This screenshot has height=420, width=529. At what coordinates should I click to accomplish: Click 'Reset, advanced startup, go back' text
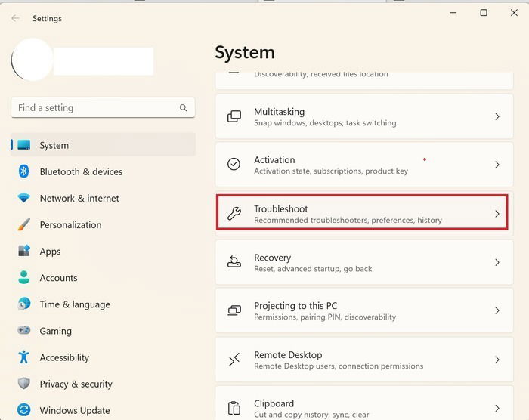point(313,269)
